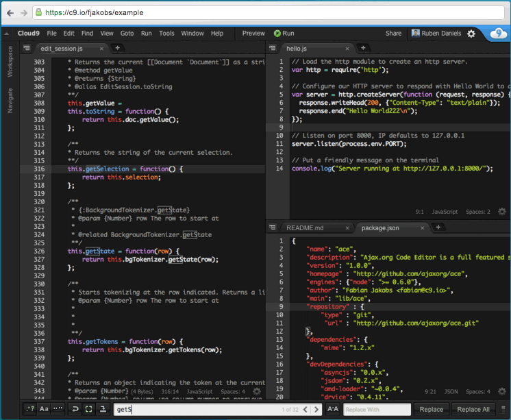
Task: Open the tab list icon left of edit_session.js
Action: [27, 48]
